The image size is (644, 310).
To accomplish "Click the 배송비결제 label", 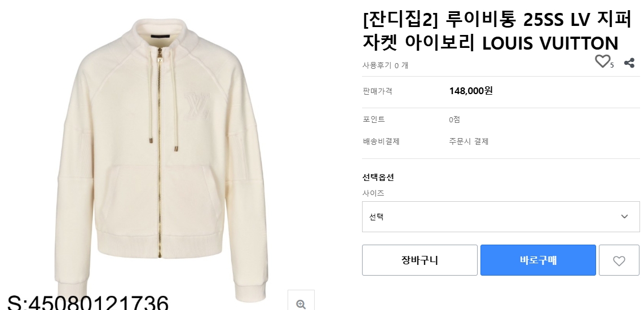I will click(381, 141).
